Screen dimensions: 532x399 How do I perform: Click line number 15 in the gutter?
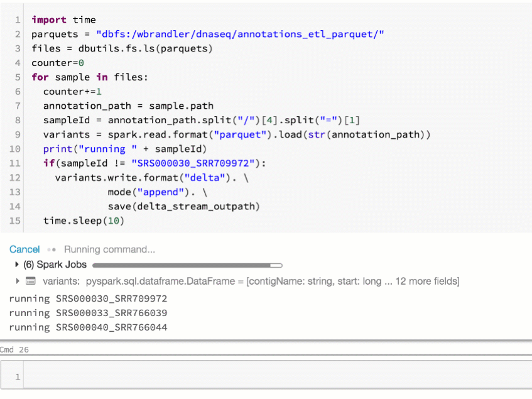click(x=15, y=221)
